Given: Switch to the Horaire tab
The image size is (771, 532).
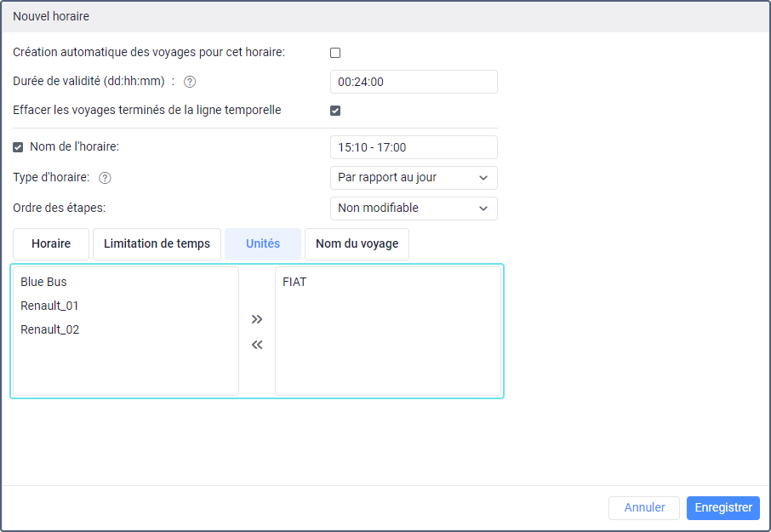Looking at the screenshot, I should click(x=51, y=244).
